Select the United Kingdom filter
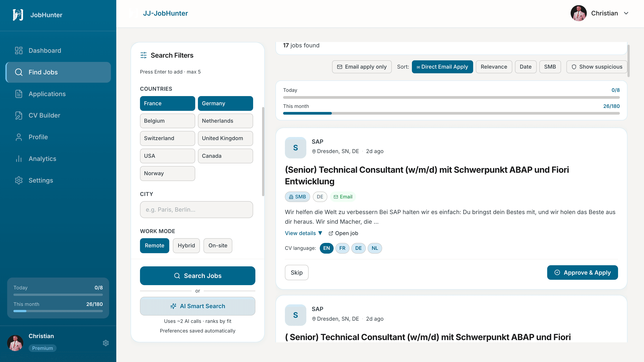The width and height of the screenshot is (644, 362). pyautogui.click(x=225, y=138)
